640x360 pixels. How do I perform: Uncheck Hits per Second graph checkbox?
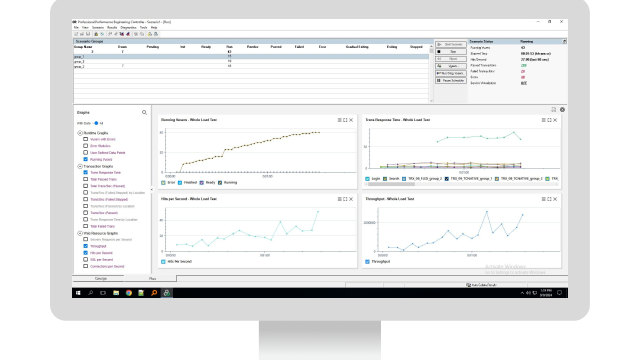[85, 253]
